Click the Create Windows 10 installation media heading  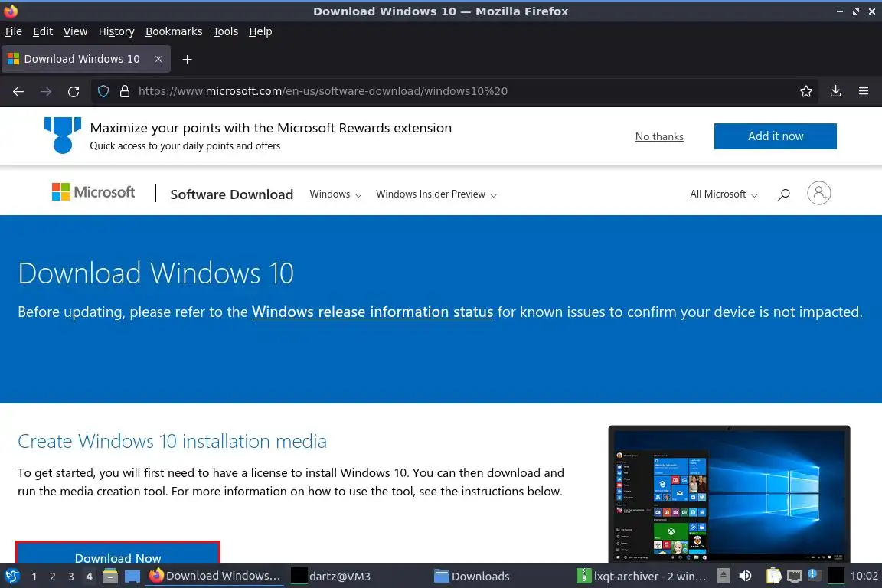(172, 441)
